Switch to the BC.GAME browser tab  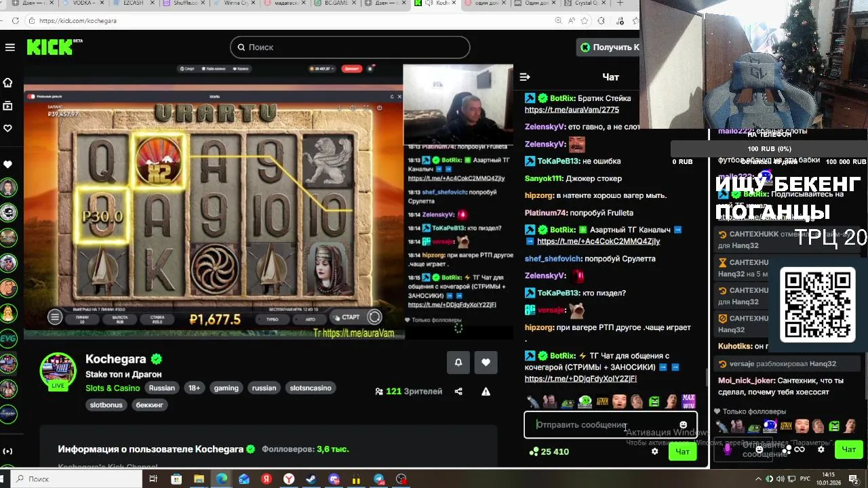coord(336,3)
